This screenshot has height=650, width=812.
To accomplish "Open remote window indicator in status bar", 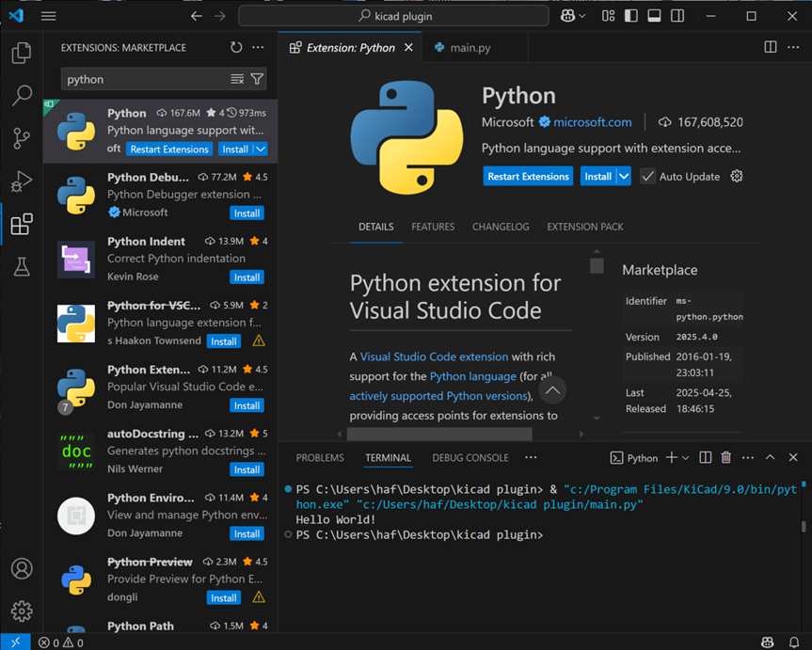I will click(15, 642).
